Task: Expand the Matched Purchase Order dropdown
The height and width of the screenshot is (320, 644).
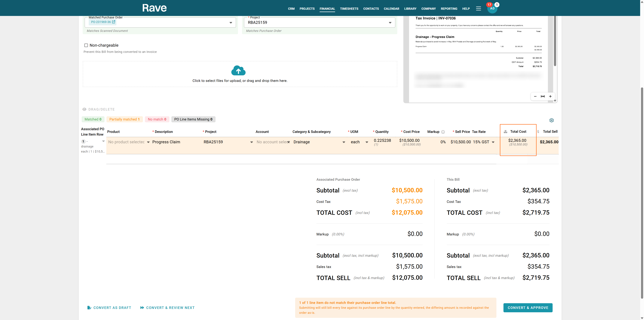Action: pyautogui.click(x=231, y=23)
